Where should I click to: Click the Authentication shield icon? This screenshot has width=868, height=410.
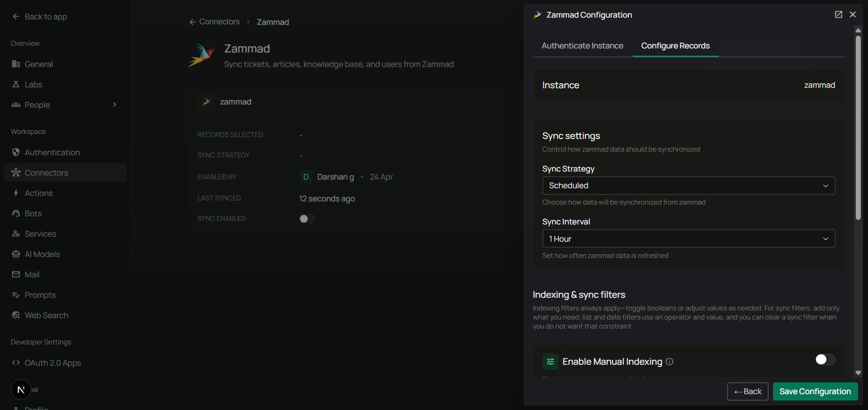point(16,152)
